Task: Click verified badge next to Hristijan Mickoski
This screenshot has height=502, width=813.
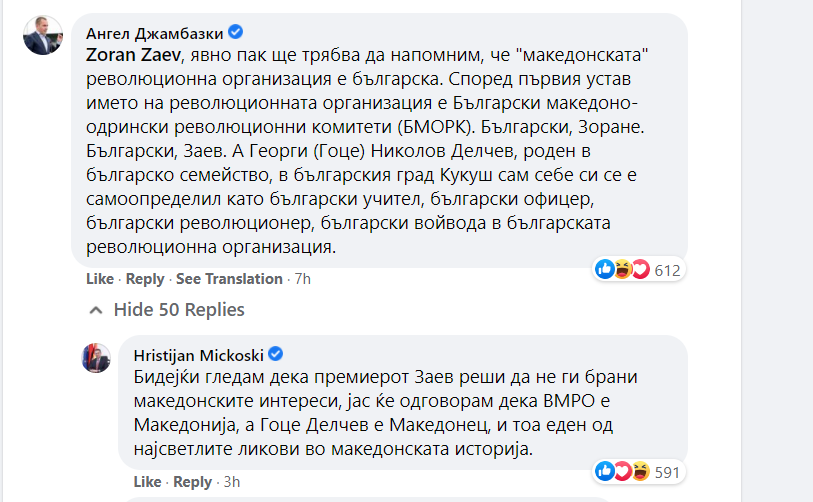Action: click(277, 354)
